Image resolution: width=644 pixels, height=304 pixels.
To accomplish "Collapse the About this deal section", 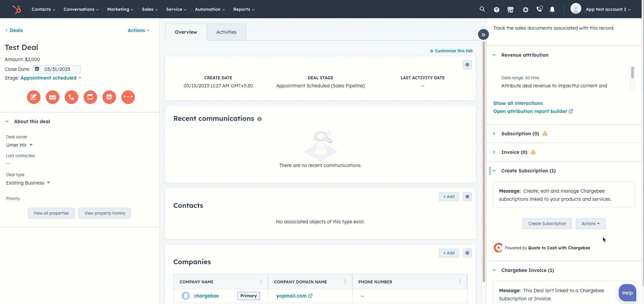I will point(7,121).
